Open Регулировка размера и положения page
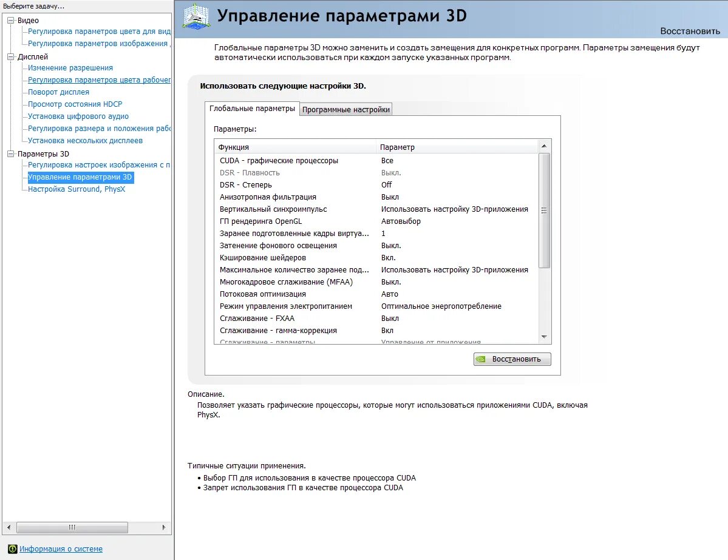The width and height of the screenshot is (728, 560). tap(99, 128)
